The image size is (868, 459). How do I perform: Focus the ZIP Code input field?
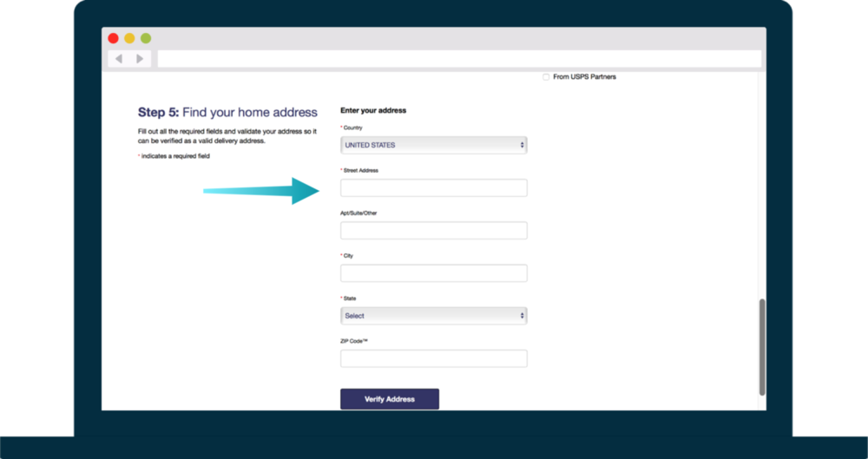coord(433,358)
